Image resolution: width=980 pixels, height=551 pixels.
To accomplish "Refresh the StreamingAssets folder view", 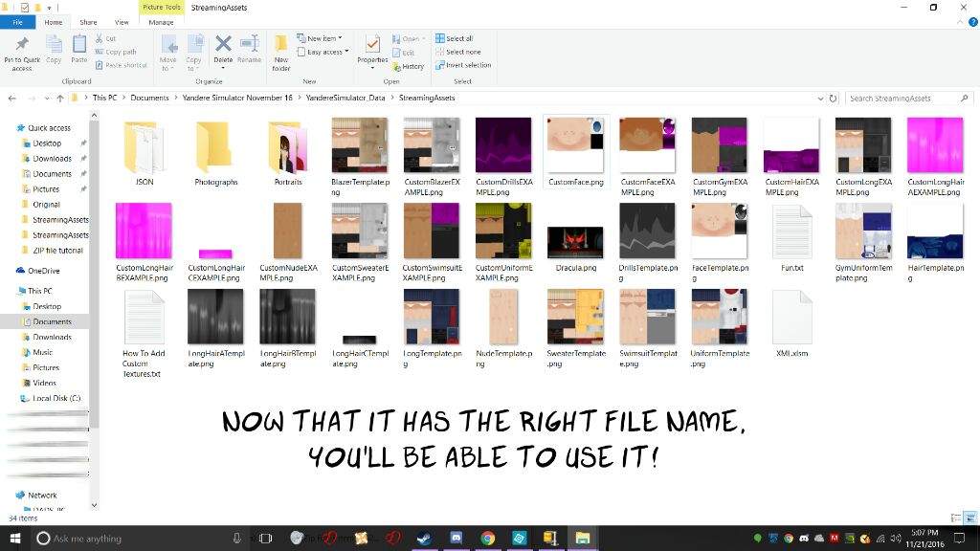I will [833, 99].
